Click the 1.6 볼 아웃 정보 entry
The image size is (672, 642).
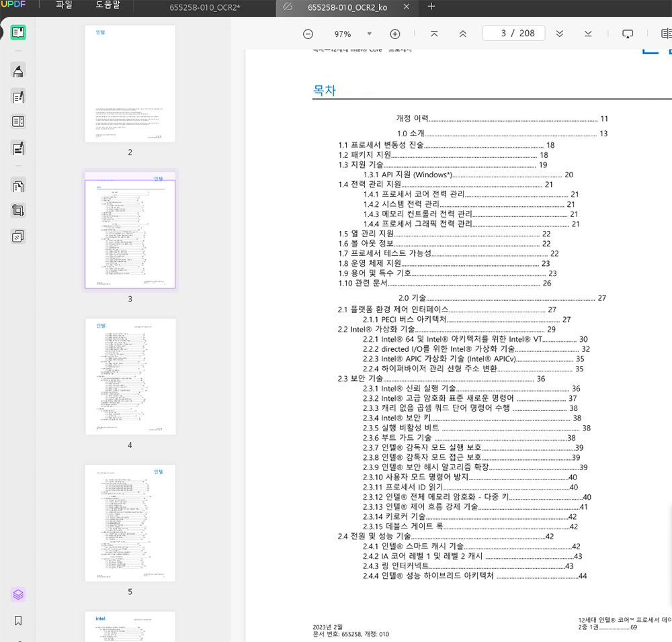pyautogui.click(x=444, y=244)
